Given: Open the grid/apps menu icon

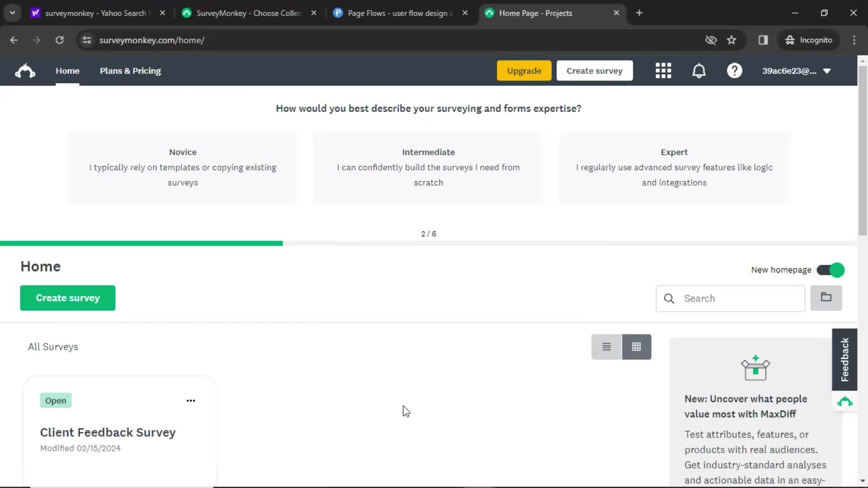Looking at the screenshot, I should [663, 70].
